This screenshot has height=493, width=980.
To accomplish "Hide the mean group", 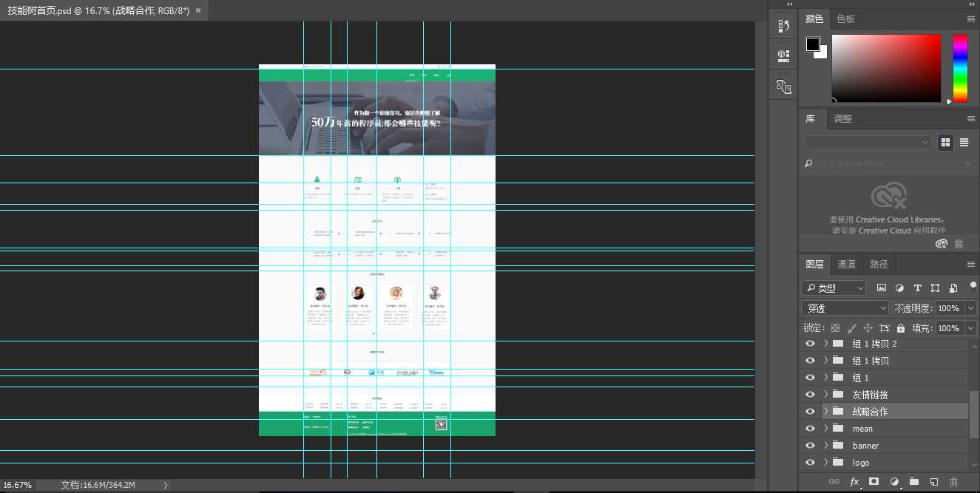I will click(x=810, y=429).
